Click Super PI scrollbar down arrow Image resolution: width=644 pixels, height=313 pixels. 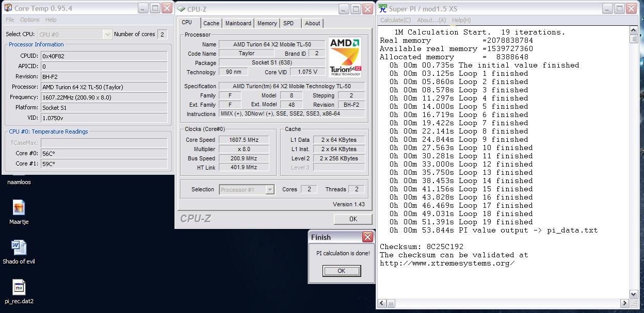[633, 294]
